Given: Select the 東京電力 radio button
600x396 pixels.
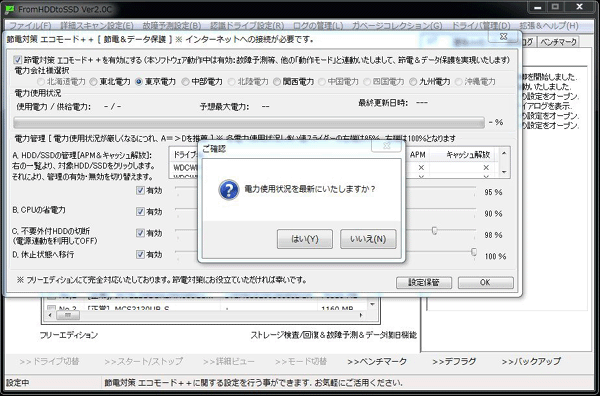Looking at the screenshot, I should pos(139,81).
